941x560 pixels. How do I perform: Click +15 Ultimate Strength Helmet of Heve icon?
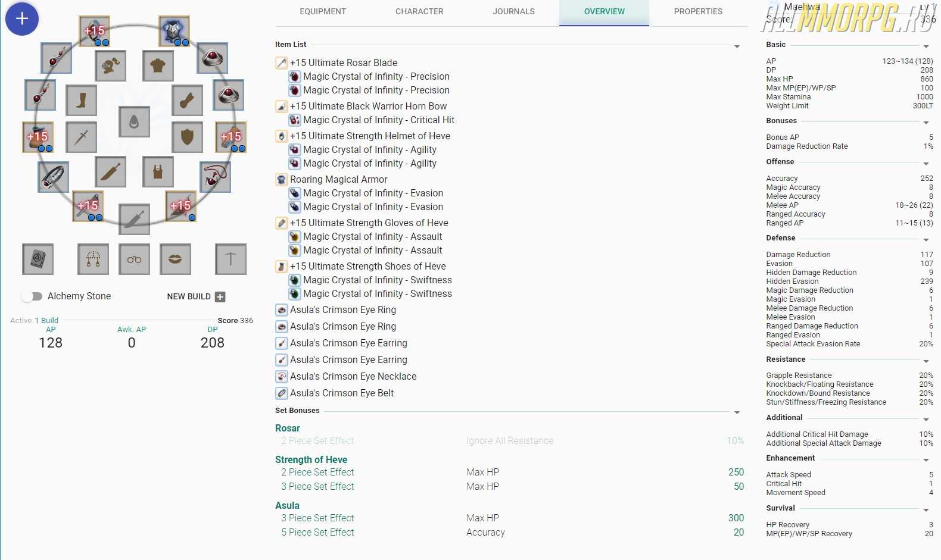coord(282,136)
